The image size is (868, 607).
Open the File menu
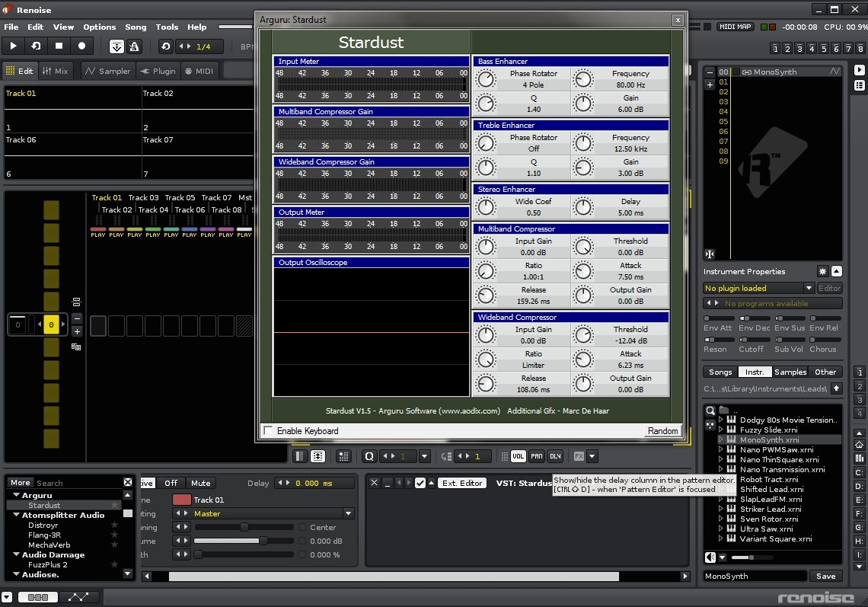11,27
